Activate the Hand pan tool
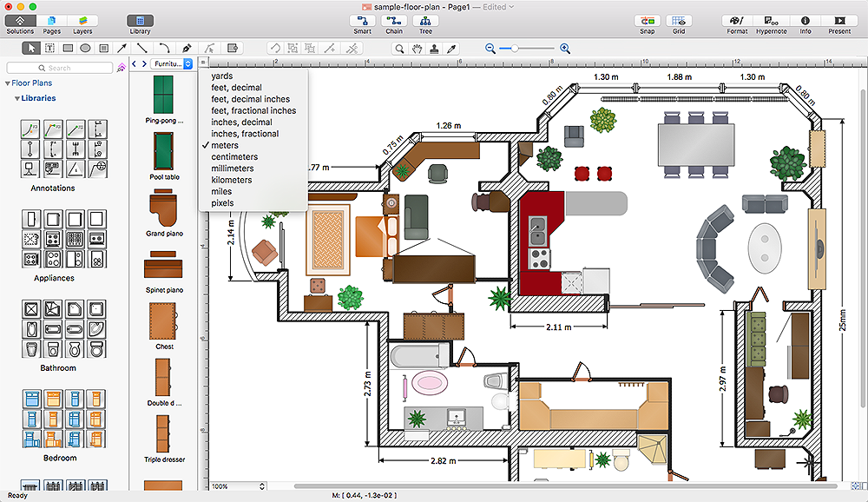 (x=416, y=49)
